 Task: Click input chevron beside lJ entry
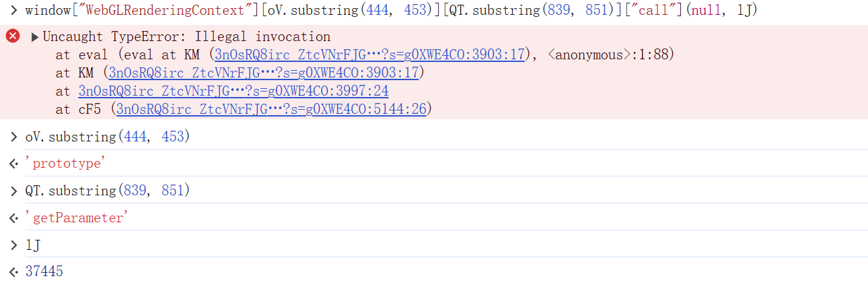13,245
